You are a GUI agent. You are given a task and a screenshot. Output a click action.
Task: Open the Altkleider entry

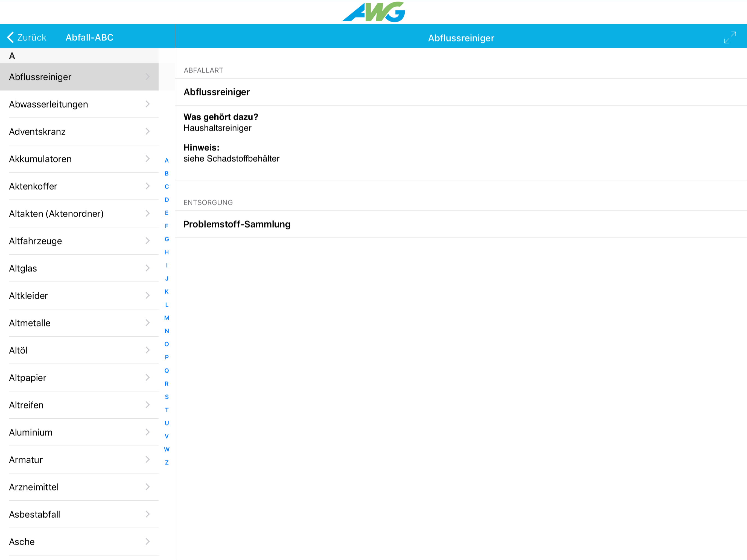click(79, 296)
